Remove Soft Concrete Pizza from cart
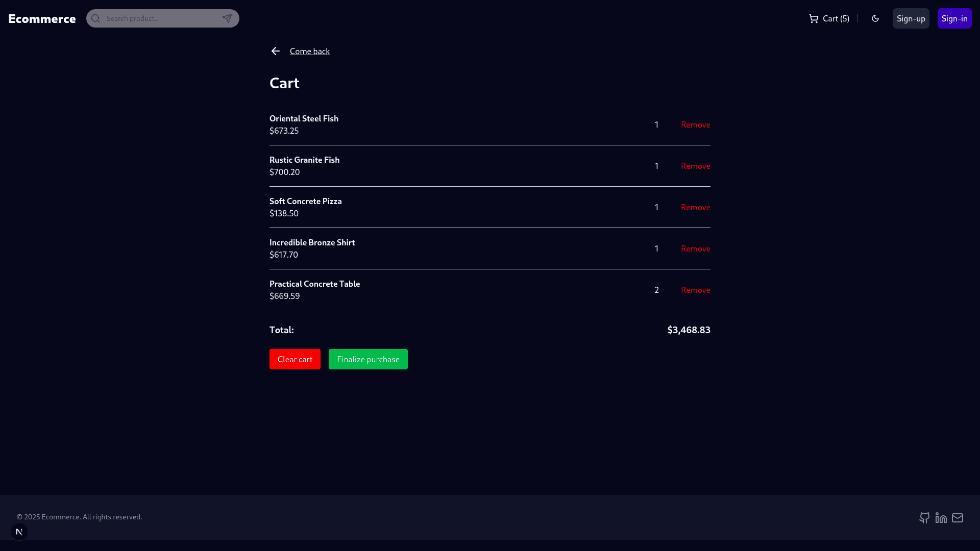Screen dimensions: 980x551 click(695, 207)
